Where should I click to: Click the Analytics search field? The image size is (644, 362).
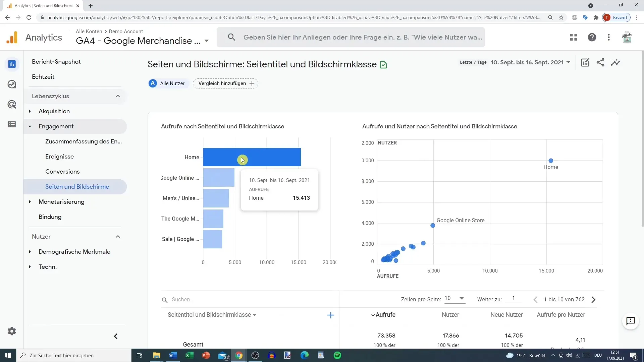351,37
